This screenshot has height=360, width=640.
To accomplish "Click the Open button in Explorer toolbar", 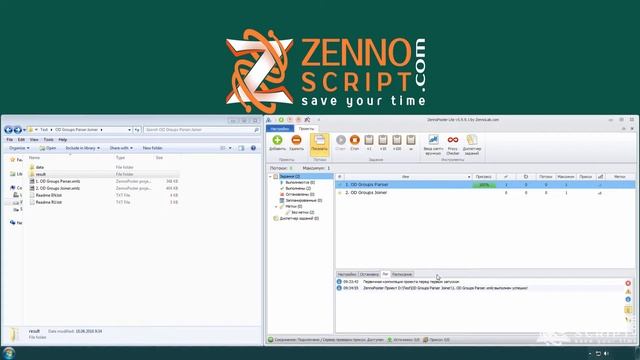I will coord(48,148).
